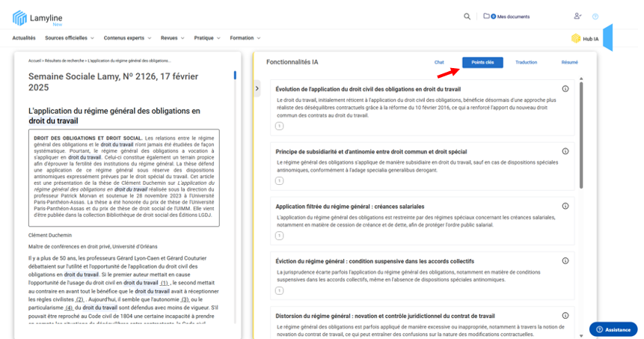This screenshot has height=339, width=644.
Task: Switch to the Chat tab
Action: click(439, 62)
